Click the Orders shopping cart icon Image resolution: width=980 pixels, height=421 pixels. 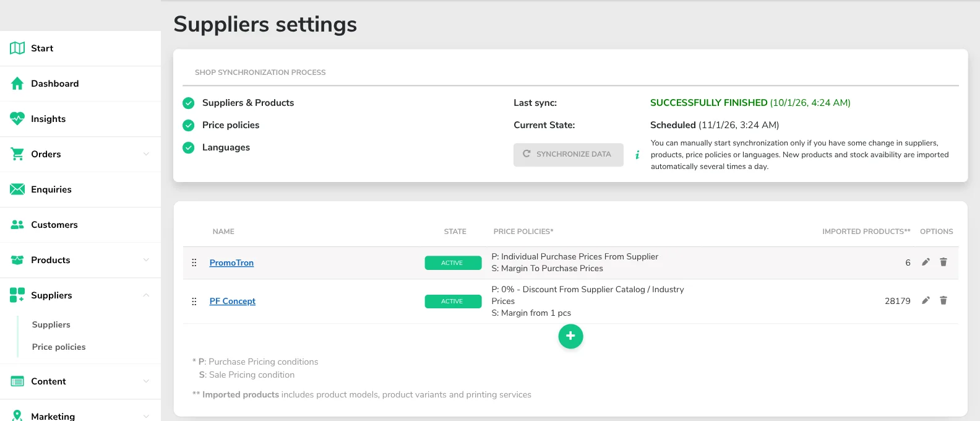pyautogui.click(x=17, y=154)
